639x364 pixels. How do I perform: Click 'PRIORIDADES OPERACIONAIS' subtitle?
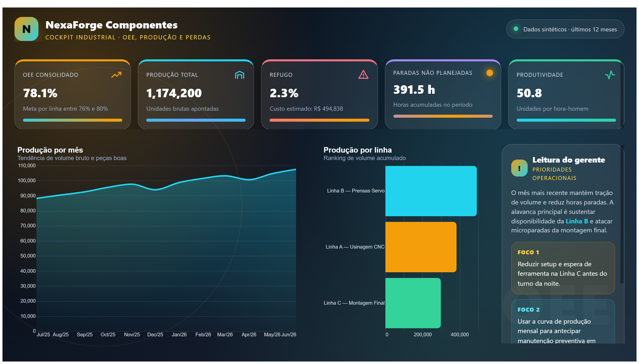[x=554, y=174]
